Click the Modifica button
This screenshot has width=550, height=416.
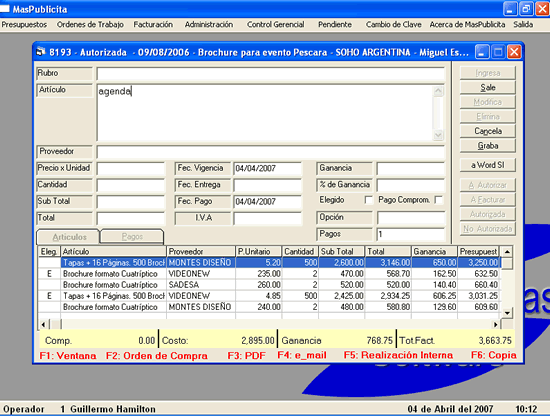[x=488, y=102]
